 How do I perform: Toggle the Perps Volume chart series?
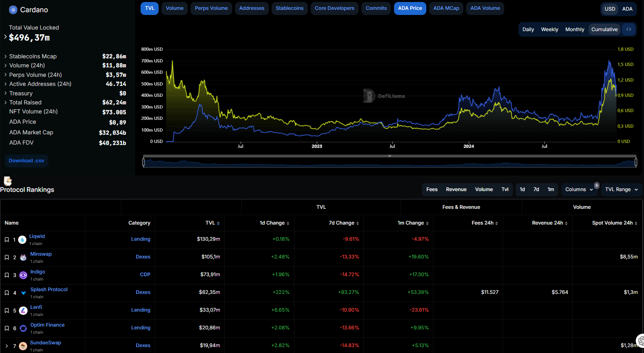coord(211,8)
